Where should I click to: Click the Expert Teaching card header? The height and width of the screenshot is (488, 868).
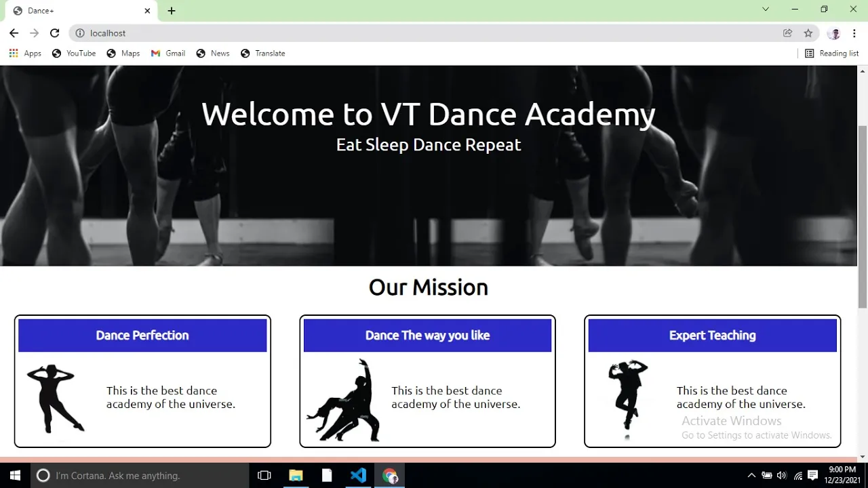point(713,335)
